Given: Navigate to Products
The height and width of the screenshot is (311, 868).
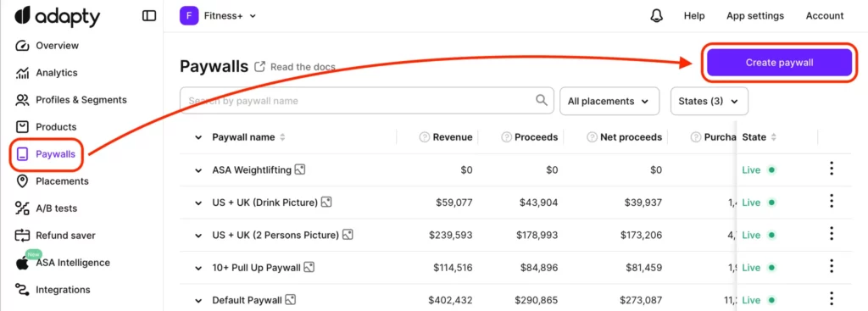Looking at the screenshot, I should [56, 127].
